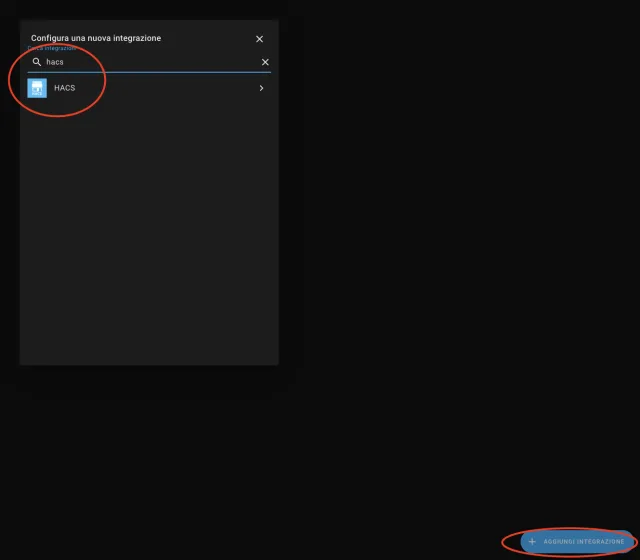Clear the search field with the X icon
The width and height of the screenshot is (640, 560).
[x=265, y=62]
